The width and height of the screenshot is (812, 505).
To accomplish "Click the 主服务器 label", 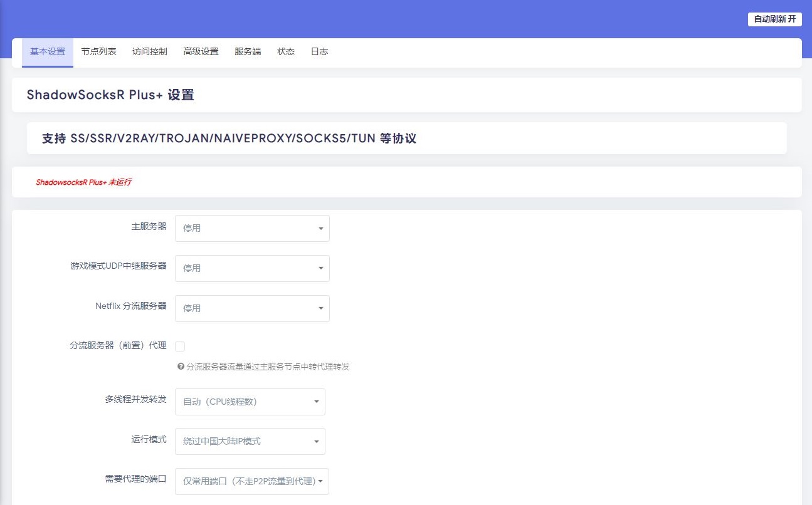I will click(x=149, y=226).
